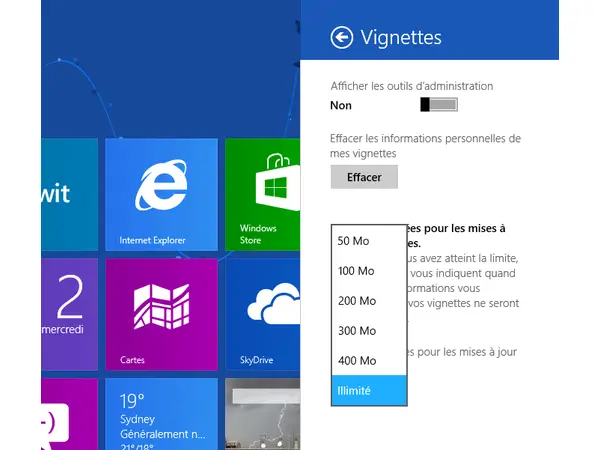Screen dimensions: 600x450
Task: Click the Effacer button
Action: 364,177
